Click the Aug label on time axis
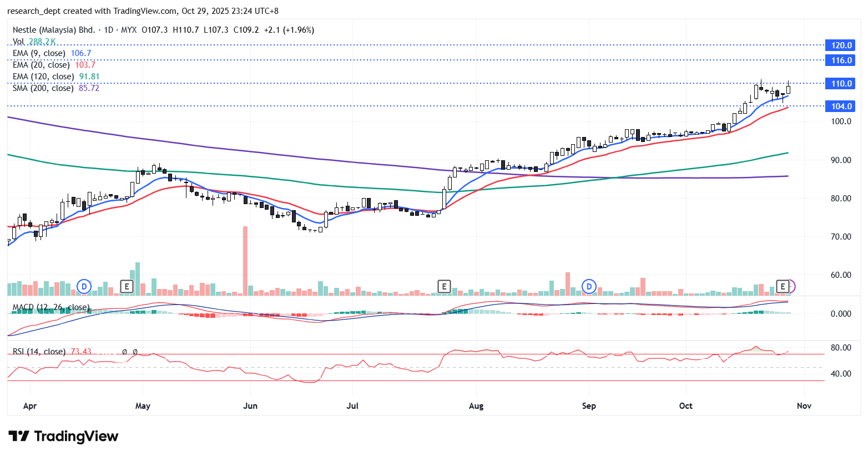 pyautogui.click(x=476, y=406)
